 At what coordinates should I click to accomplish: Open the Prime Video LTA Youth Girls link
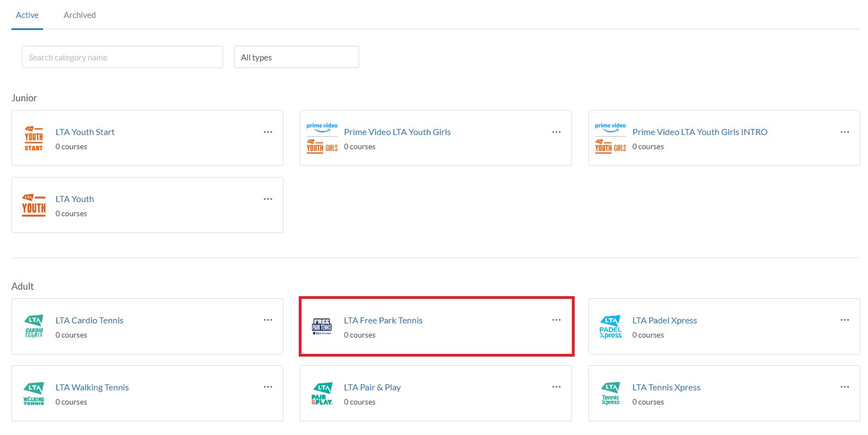[397, 132]
